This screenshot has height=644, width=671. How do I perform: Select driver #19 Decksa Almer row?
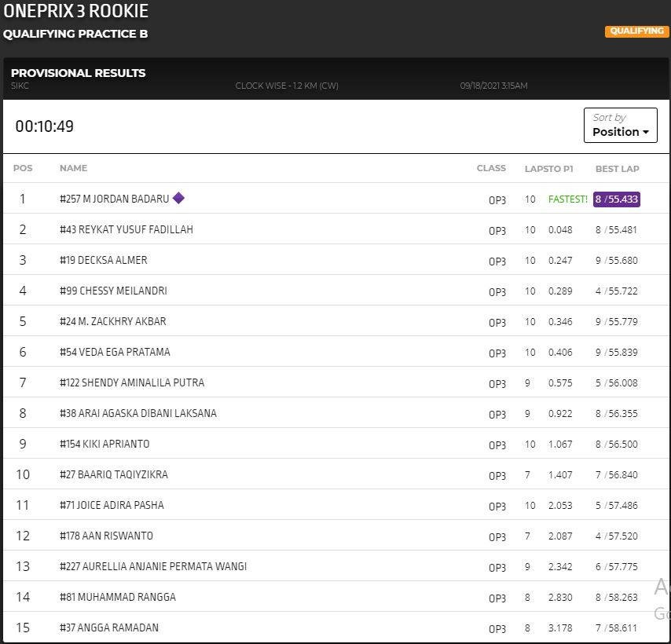coord(103,260)
